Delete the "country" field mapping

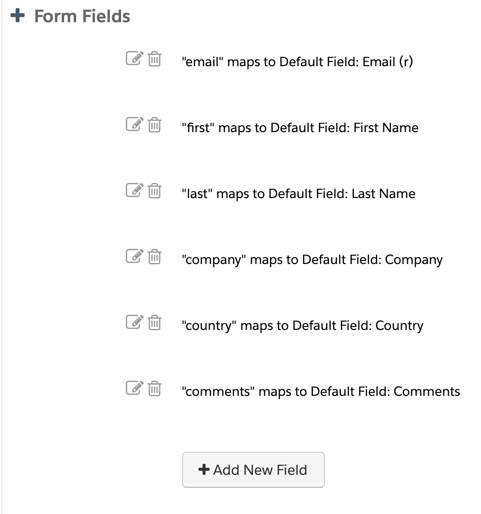tap(155, 322)
